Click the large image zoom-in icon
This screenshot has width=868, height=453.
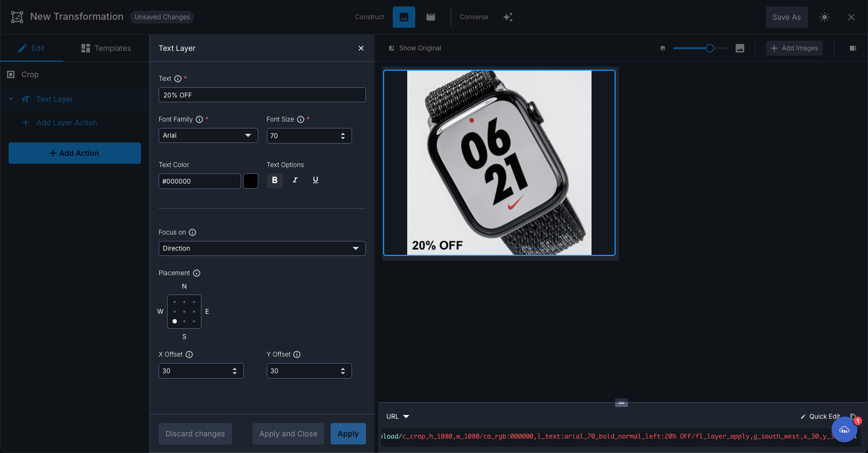(740, 48)
